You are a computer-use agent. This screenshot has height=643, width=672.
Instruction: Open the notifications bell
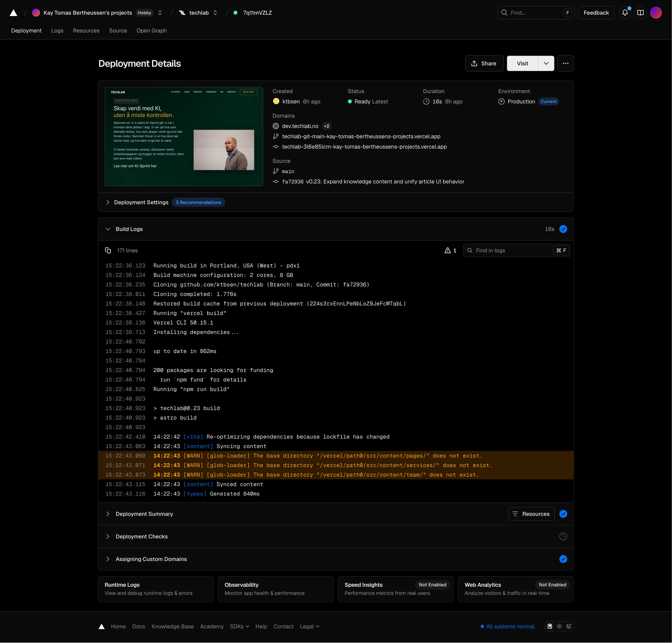[x=625, y=13]
